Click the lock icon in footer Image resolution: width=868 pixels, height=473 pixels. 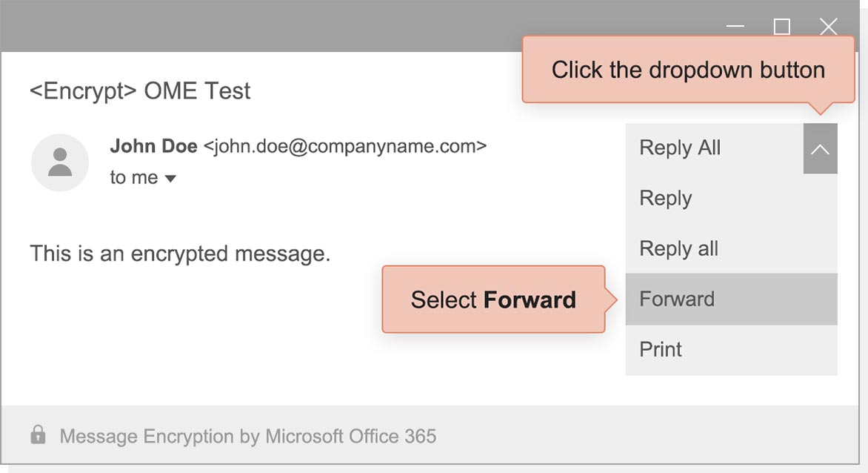(38, 435)
